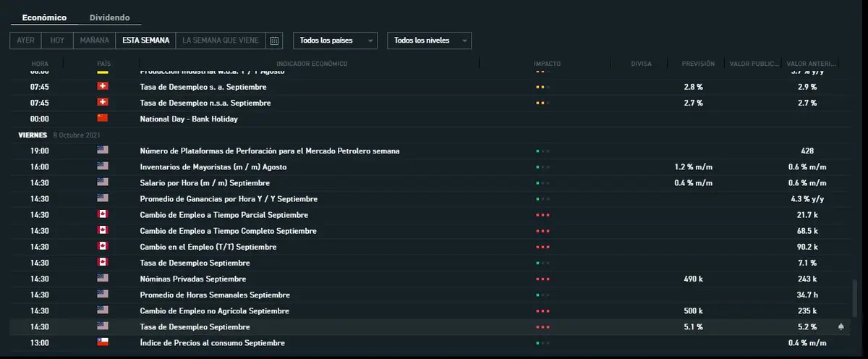Click the alert bell on Tasa de Desempleo row
868x359 pixels.
[x=841, y=326]
